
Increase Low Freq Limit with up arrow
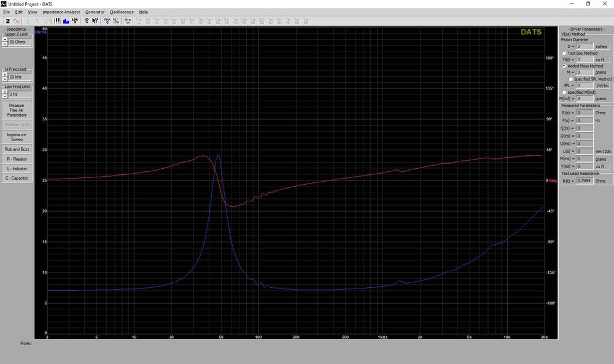5,92
